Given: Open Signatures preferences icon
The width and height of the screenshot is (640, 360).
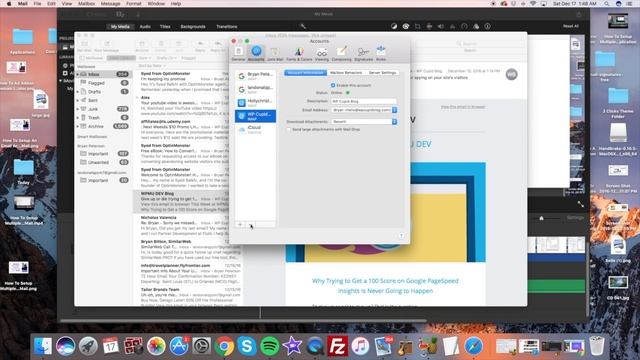Looking at the screenshot, I should (363, 53).
